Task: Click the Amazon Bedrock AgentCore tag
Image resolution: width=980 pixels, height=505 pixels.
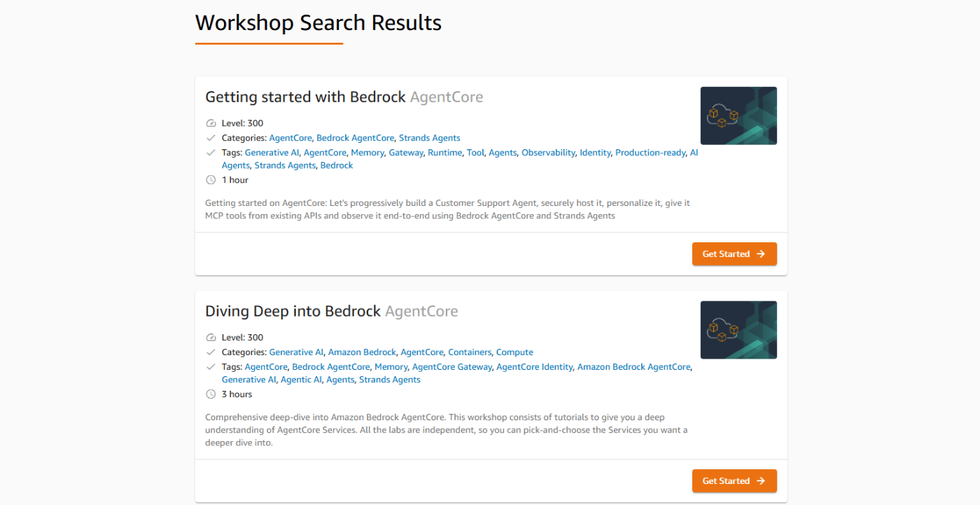Action: click(634, 367)
